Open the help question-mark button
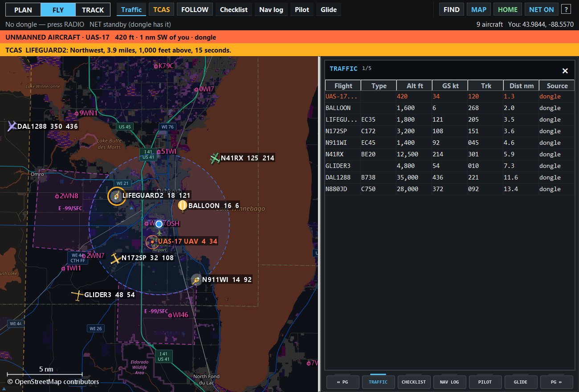The image size is (579, 392). pos(566,9)
